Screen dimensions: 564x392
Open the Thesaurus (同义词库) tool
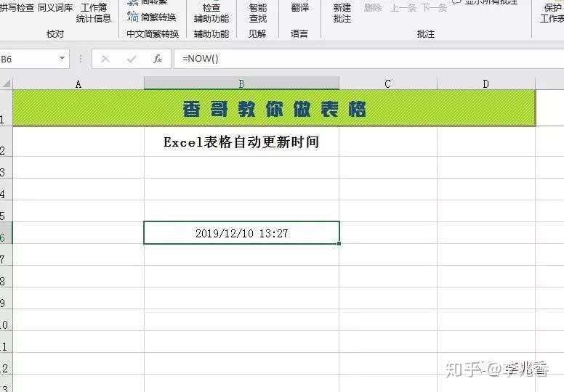[x=55, y=8]
